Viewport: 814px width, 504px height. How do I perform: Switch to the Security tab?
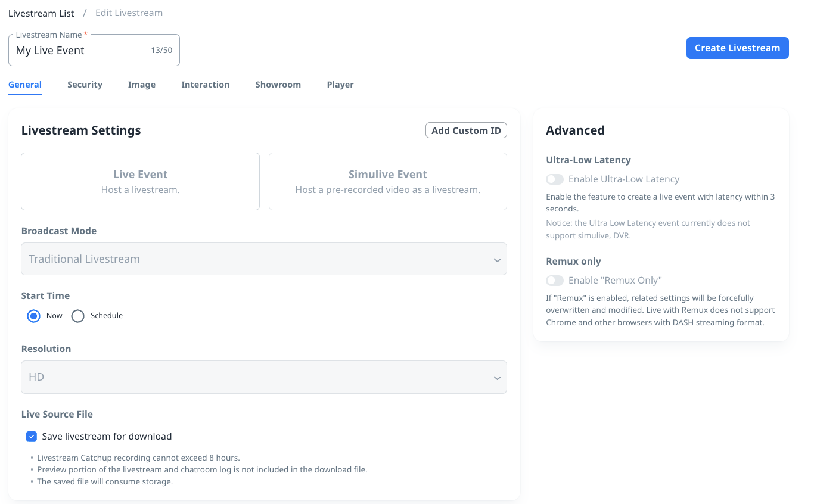pos(85,85)
